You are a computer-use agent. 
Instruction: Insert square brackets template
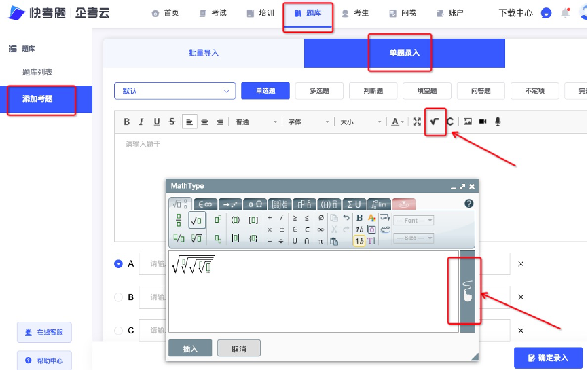pyautogui.click(x=253, y=220)
